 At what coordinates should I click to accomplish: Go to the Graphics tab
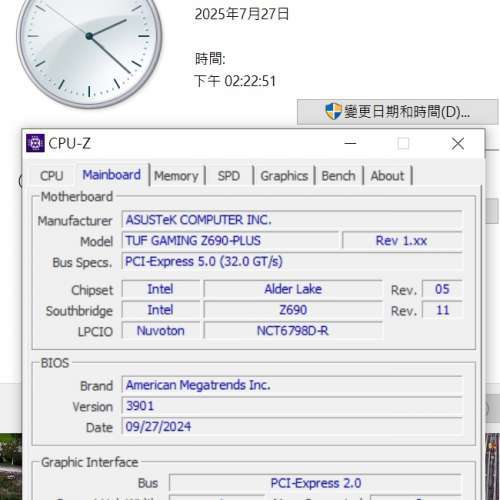tap(284, 176)
